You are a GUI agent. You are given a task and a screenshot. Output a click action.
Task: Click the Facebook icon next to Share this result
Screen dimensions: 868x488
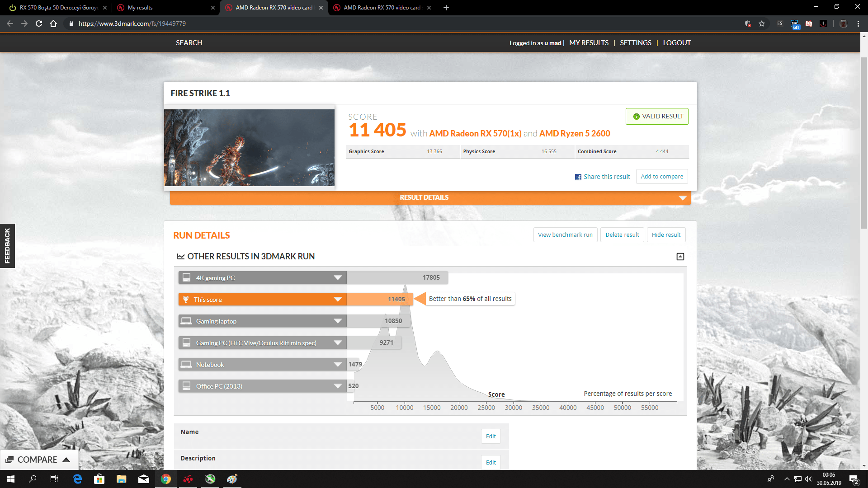pyautogui.click(x=578, y=177)
